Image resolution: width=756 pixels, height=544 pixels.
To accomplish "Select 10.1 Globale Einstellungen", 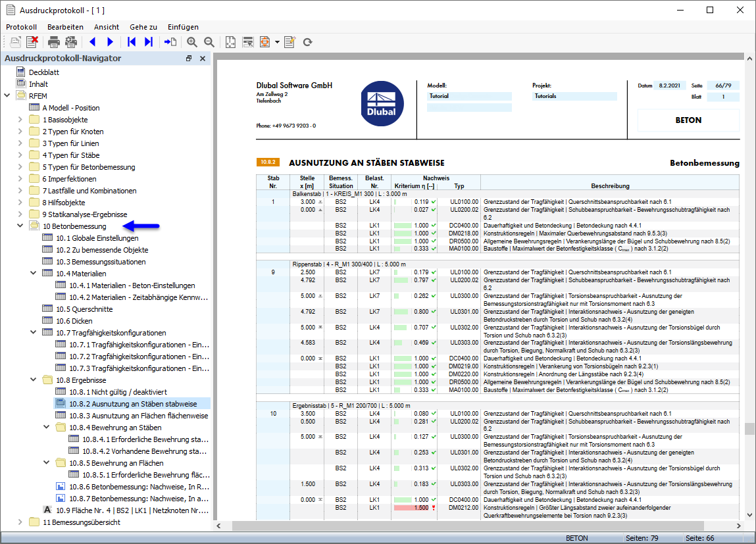I will pos(97,238).
